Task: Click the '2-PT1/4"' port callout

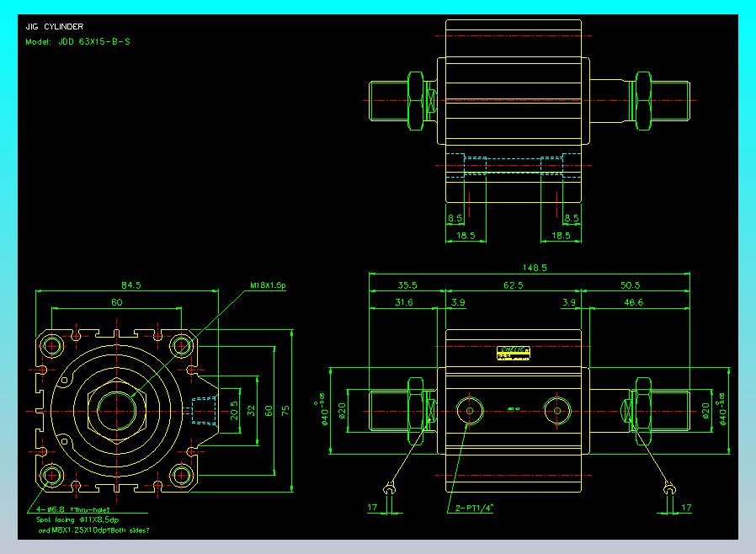Action: (475, 508)
